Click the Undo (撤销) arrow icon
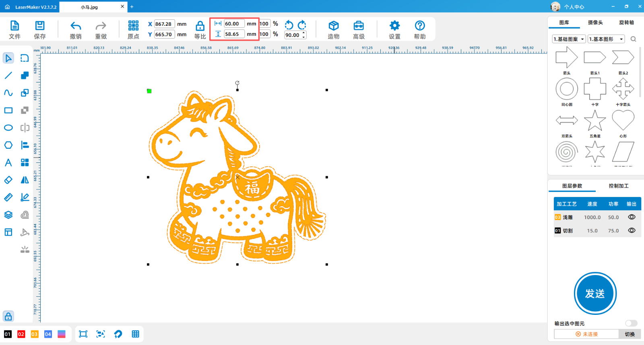This screenshot has width=644, height=345. click(x=76, y=26)
